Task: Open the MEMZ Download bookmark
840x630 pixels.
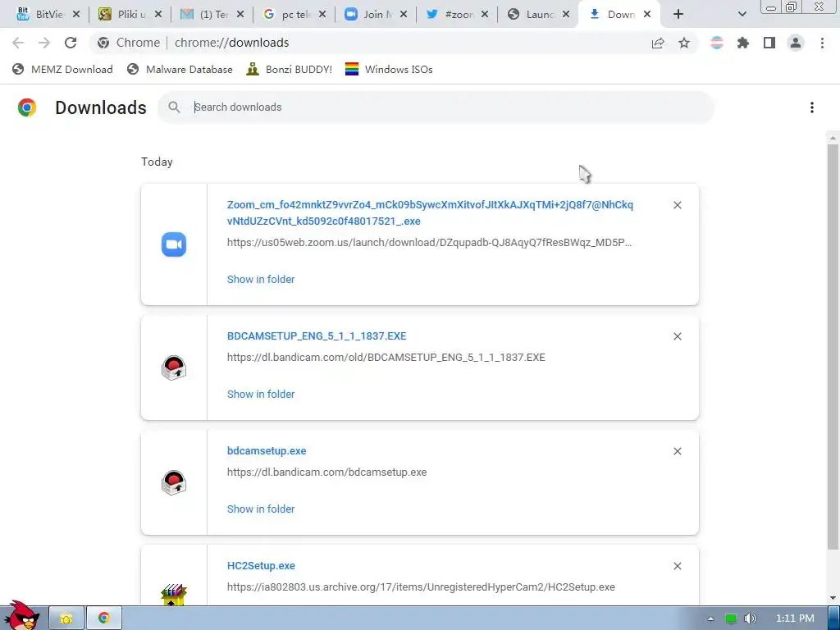Action: pyautogui.click(x=62, y=69)
